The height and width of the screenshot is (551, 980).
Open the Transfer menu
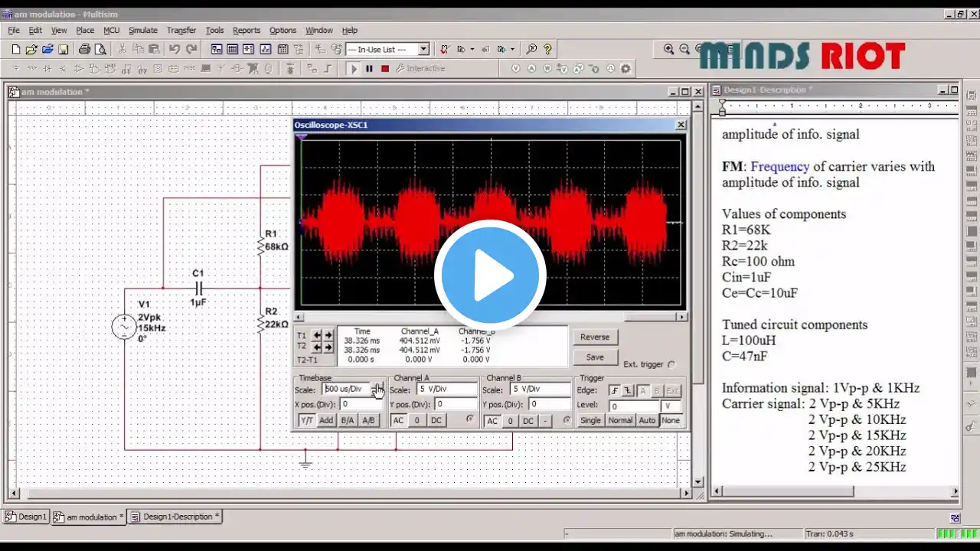[181, 30]
